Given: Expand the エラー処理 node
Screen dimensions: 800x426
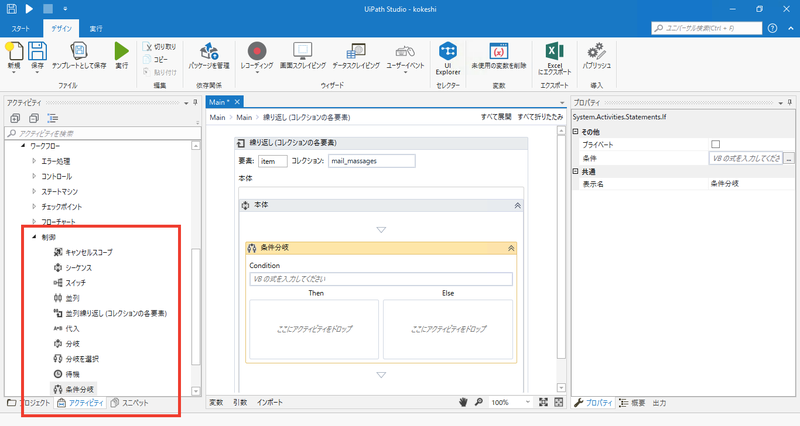Looking at the screenshot, I should (x=34, y=161).
